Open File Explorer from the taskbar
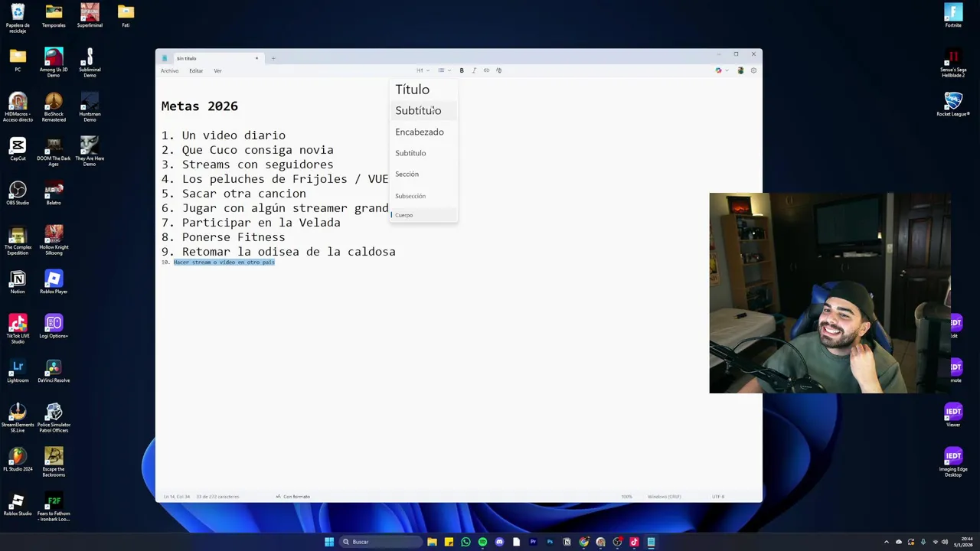The width and height of the screenshot is (980, 551). 432,542
